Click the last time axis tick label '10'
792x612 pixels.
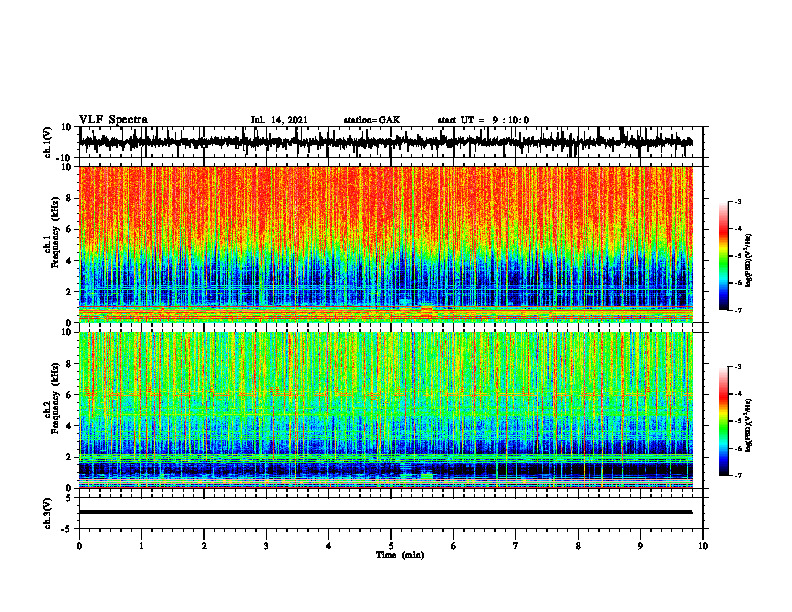703,546
